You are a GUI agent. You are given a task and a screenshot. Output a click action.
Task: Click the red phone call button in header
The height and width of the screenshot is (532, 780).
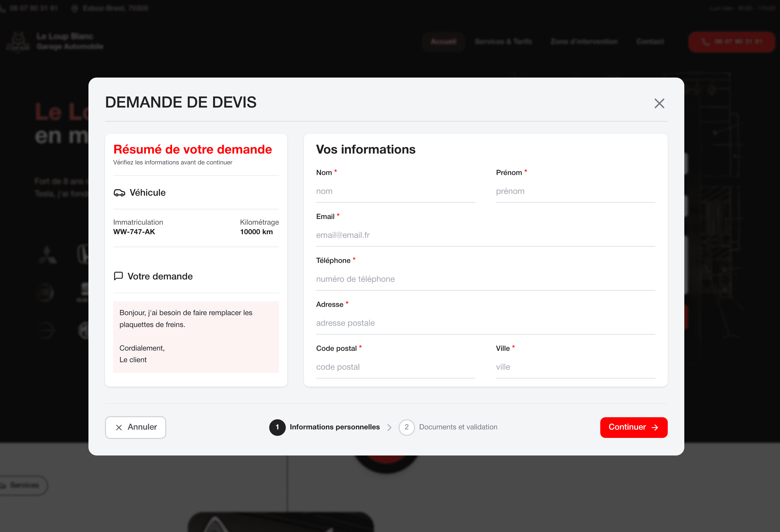tap(732, 42)
